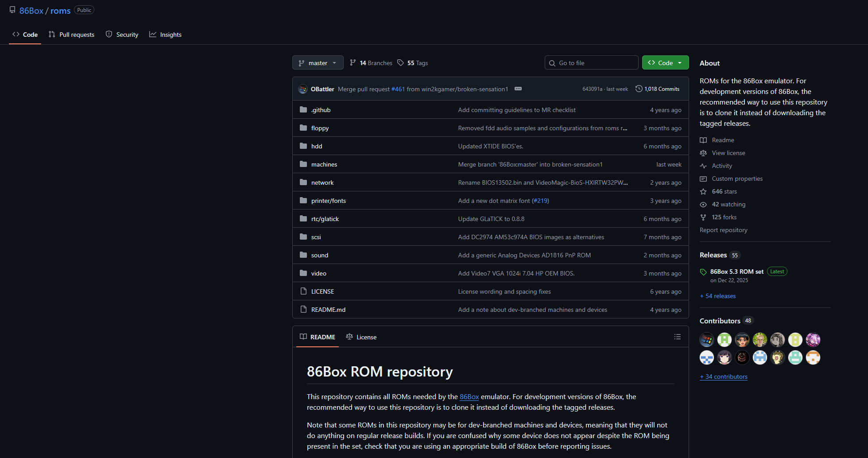Viewport: 868px width, 458px height.
Task: Open the Insights tab
Action: [165, 35]
